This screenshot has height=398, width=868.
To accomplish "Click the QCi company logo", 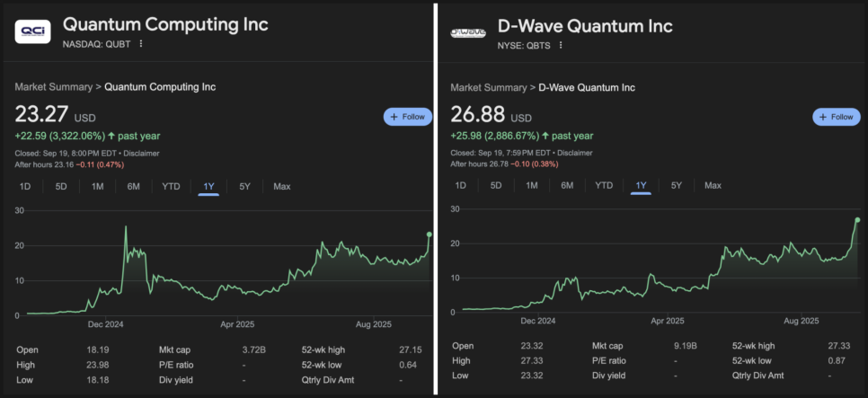I will 32,31.
